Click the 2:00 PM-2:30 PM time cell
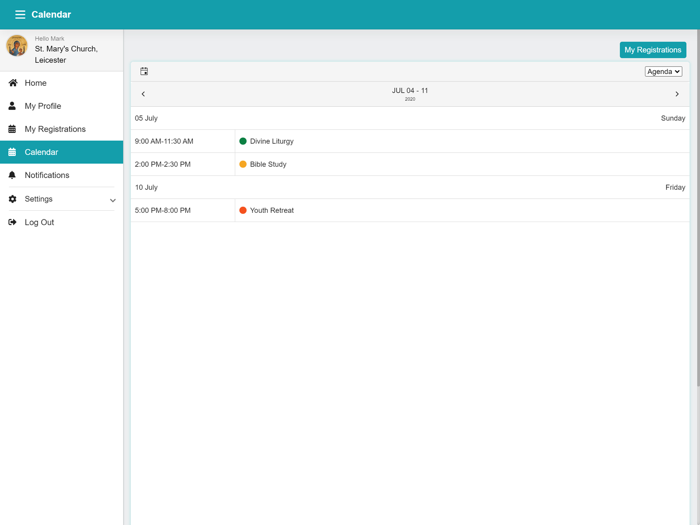This screenshot has width=700, height=525. click(x=183, y=164)
